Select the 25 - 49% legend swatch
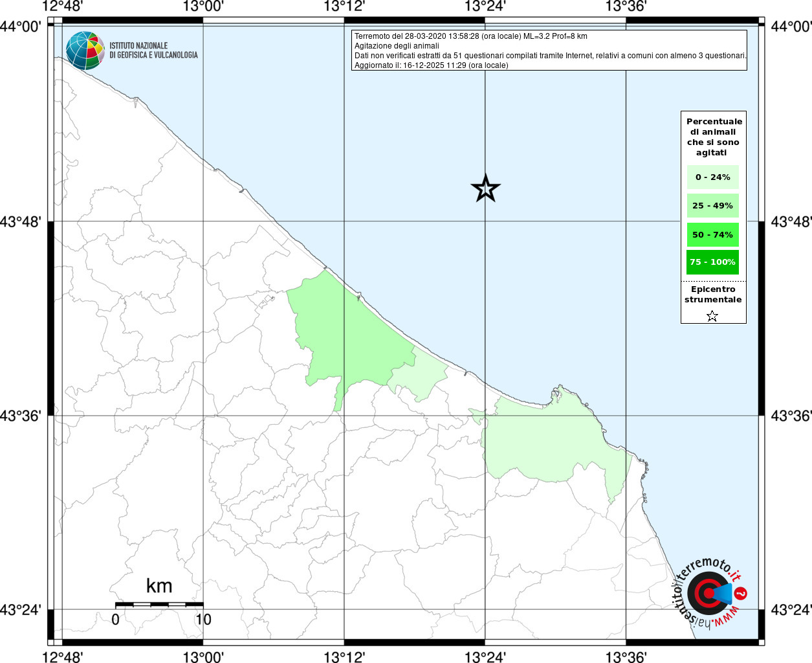Viewport: 812px width, 663px height. tap(712, 206)
